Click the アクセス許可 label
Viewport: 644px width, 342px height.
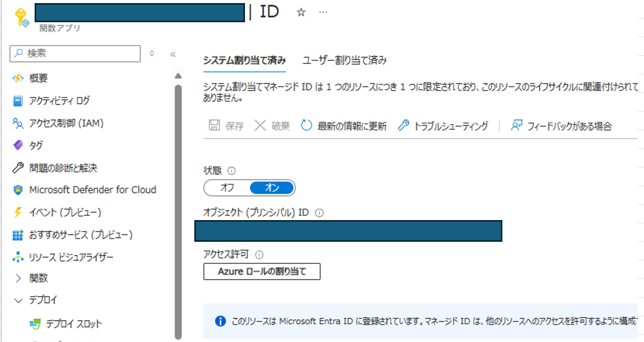(226, 254)
